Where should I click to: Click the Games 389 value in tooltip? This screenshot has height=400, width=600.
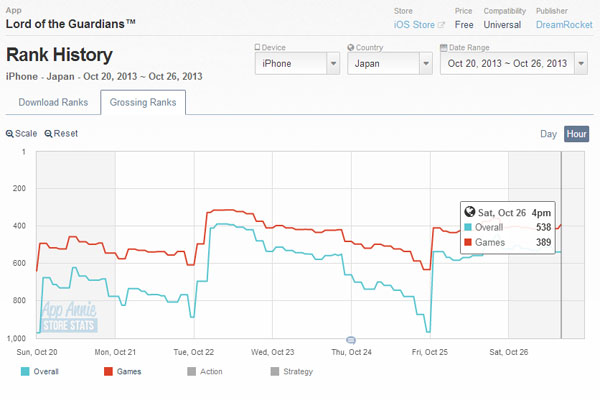543,242
